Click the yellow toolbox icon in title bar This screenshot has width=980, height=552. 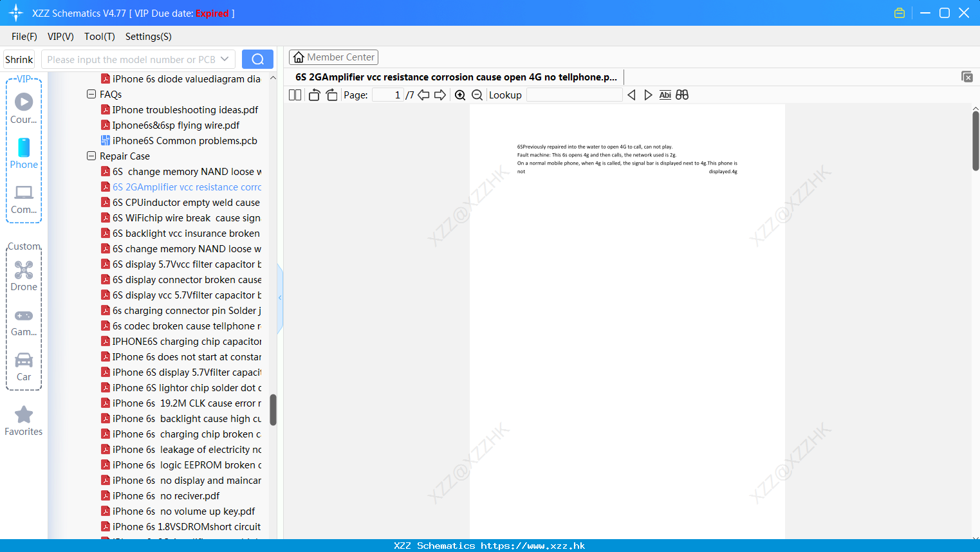[x=900, y=13]
